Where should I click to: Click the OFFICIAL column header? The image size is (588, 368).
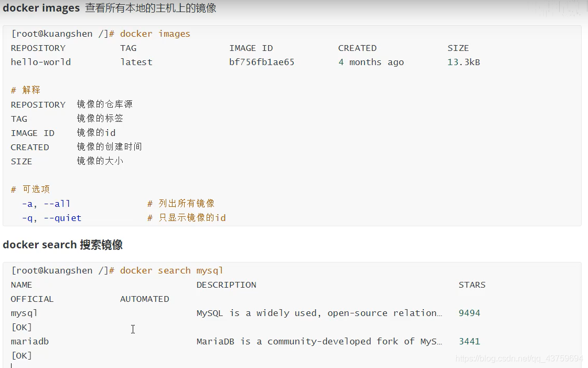[x=32, y=299]
